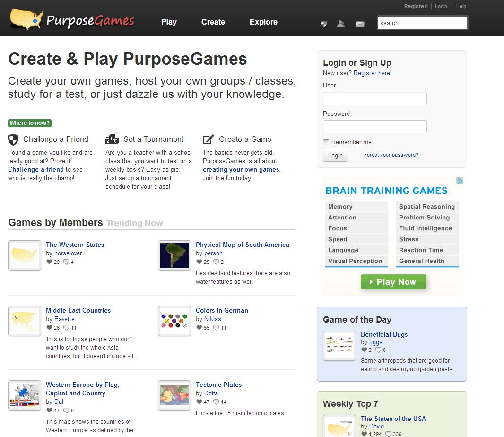Select Memory in the brain training ad

tap(356, 207)
